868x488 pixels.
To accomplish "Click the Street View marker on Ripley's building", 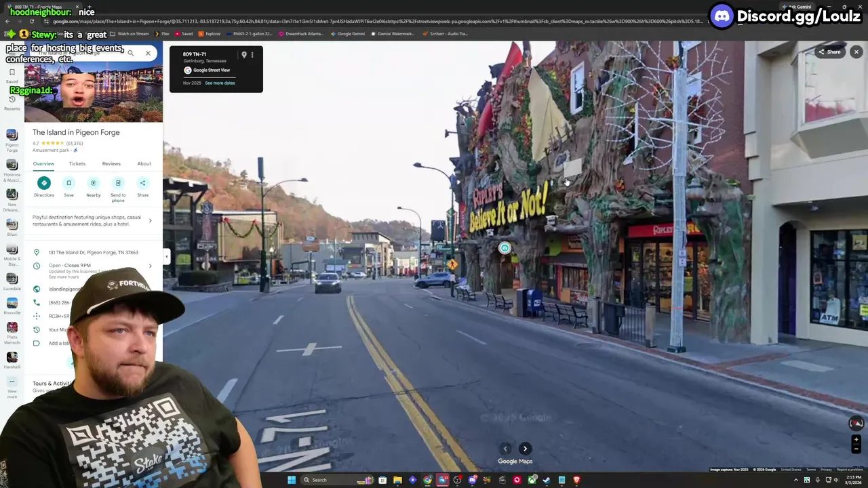I will [x=505, y=248].
